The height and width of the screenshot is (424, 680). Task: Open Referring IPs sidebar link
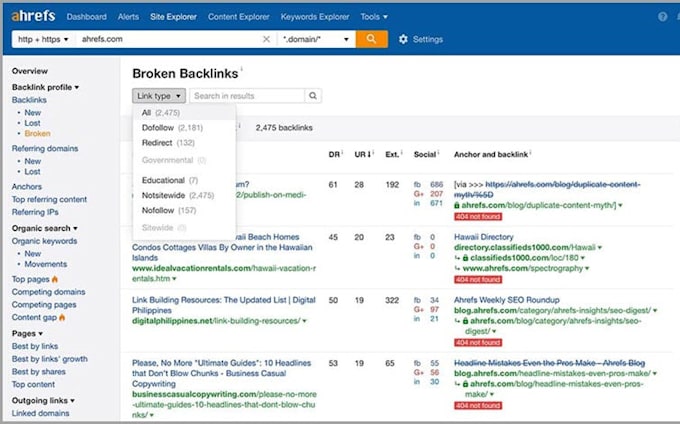(35, 212)
